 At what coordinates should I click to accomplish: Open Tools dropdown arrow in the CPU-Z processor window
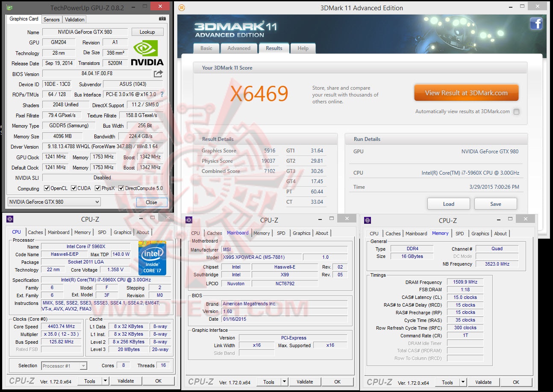click(x=105, y=381)
